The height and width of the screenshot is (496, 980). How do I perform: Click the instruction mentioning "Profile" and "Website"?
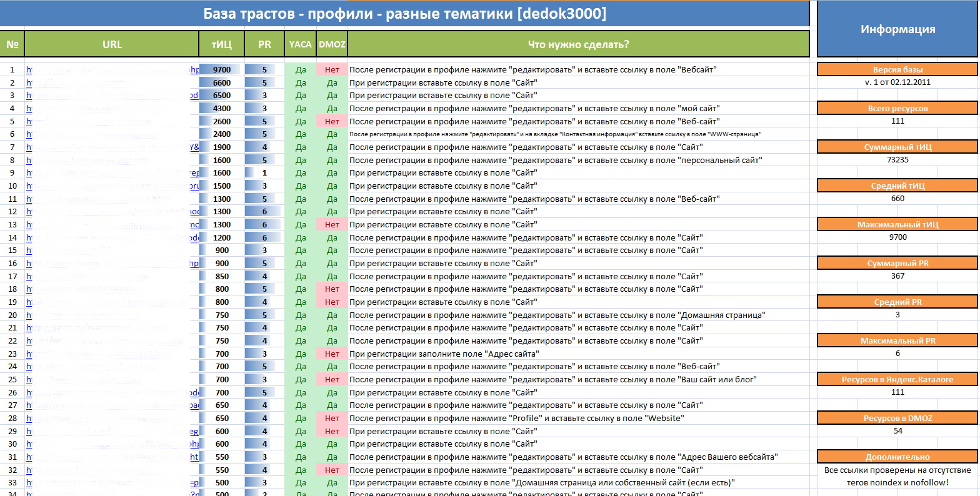coord(516,419)
